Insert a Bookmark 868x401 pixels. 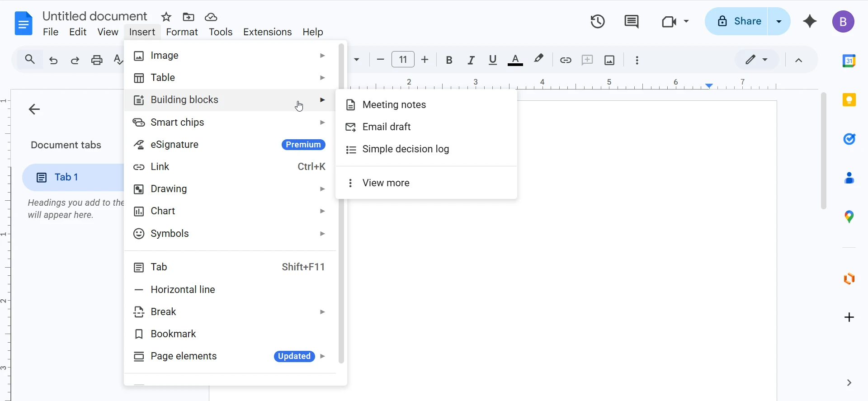[x=231, y=334]
